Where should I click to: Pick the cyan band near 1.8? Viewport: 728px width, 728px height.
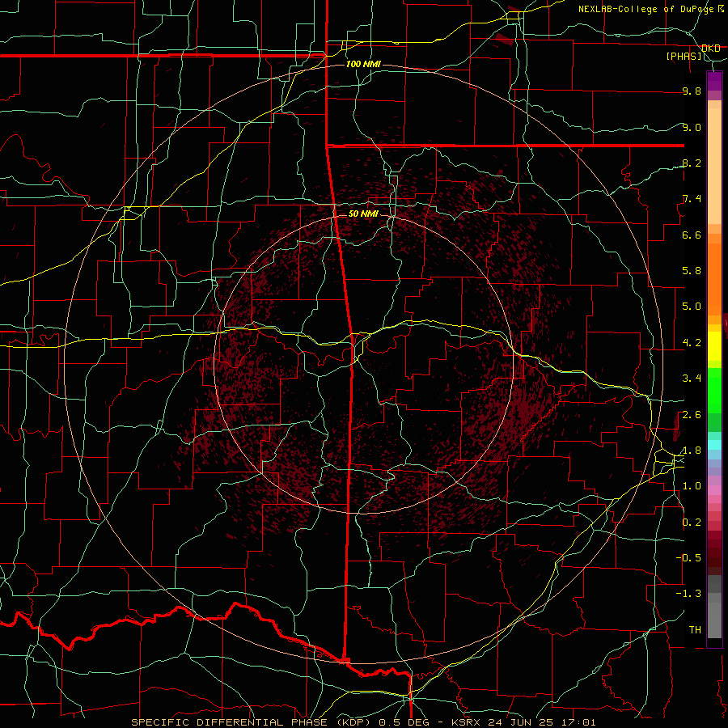click(714, 445)
